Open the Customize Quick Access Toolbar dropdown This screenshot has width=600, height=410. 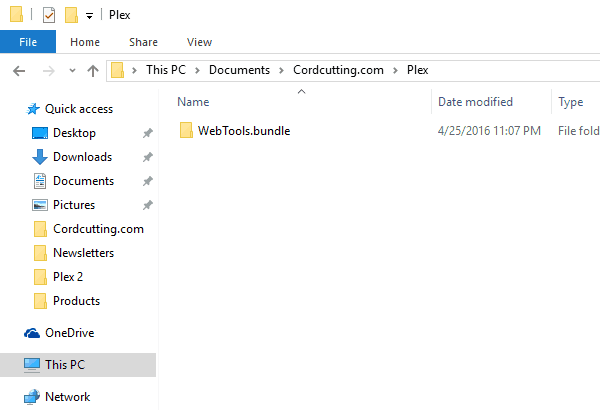coord(89,16)
